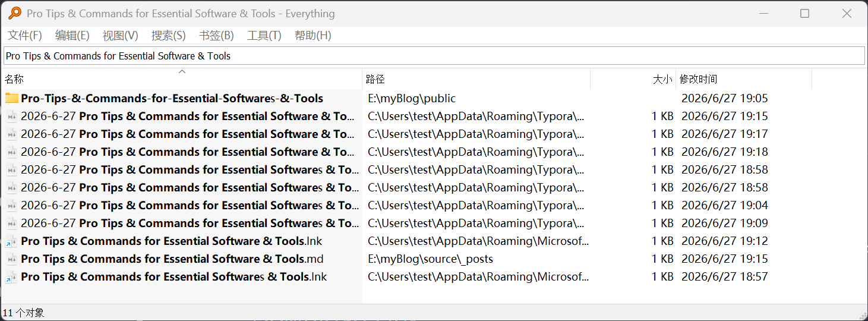Select the file name ending Software & Tools.md
This screenshot has height=321, width=868.
[x=172, y=259]
